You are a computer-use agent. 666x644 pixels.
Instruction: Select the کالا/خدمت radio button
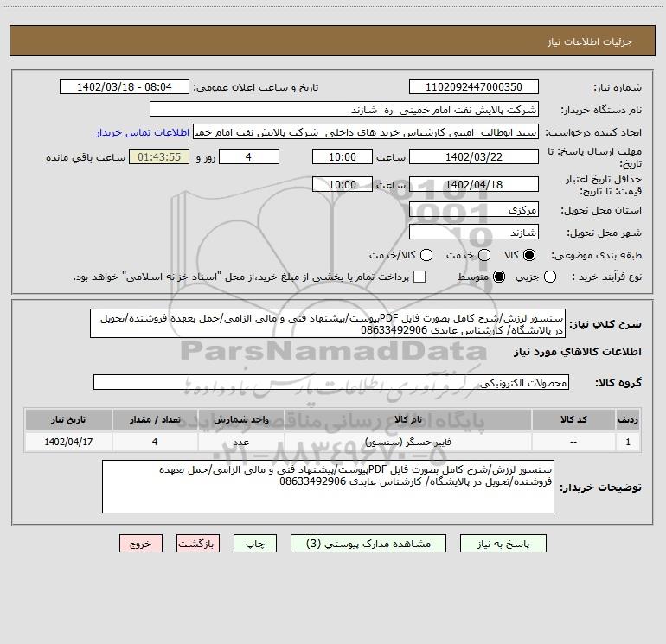426,255
